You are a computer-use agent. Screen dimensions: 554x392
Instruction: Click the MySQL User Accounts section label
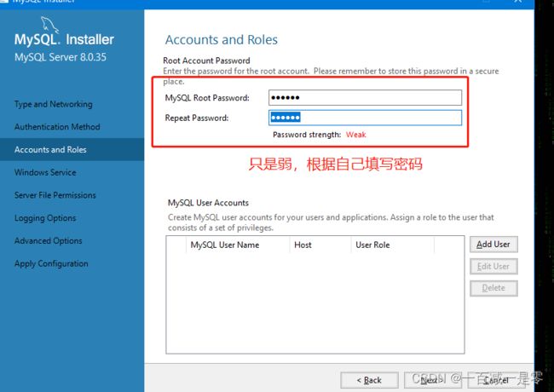point(208,203)
